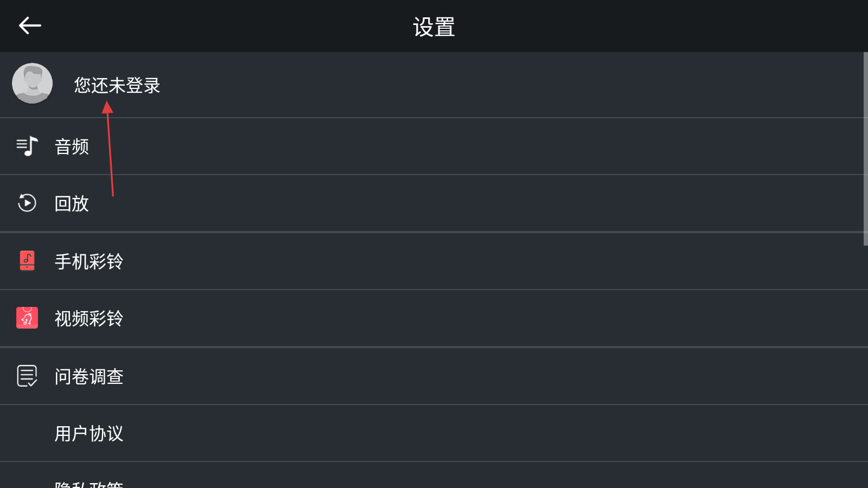Image resolution: width=868 pixels, height=488 pixels.
Task: Open the partially visible 隐私政策 entry
Action: (89, 484)
